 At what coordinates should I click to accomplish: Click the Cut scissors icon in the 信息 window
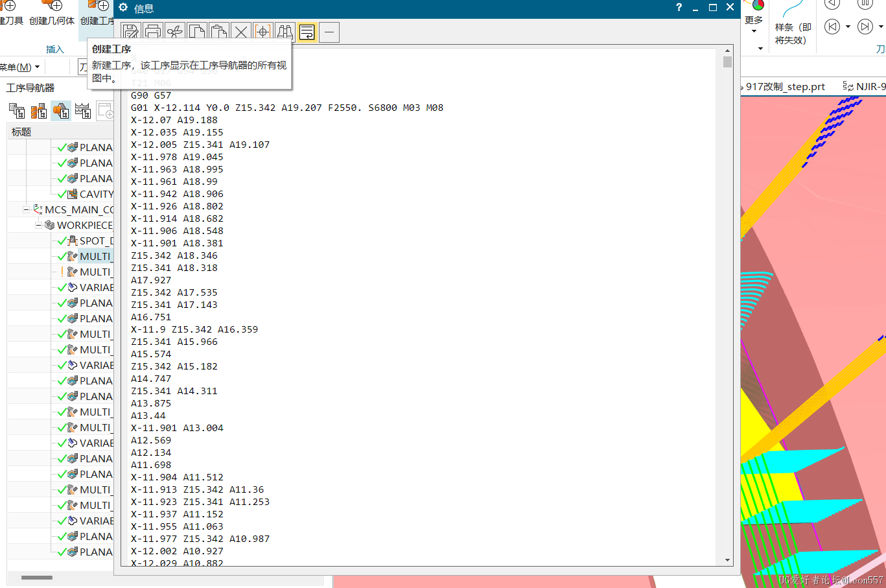tap(175, 32)
